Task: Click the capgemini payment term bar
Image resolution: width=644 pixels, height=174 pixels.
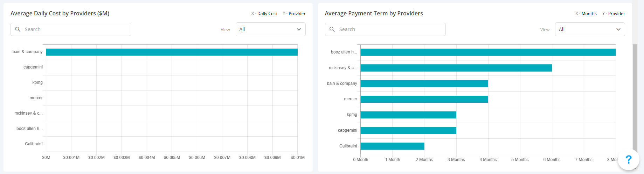Action: 408,130
